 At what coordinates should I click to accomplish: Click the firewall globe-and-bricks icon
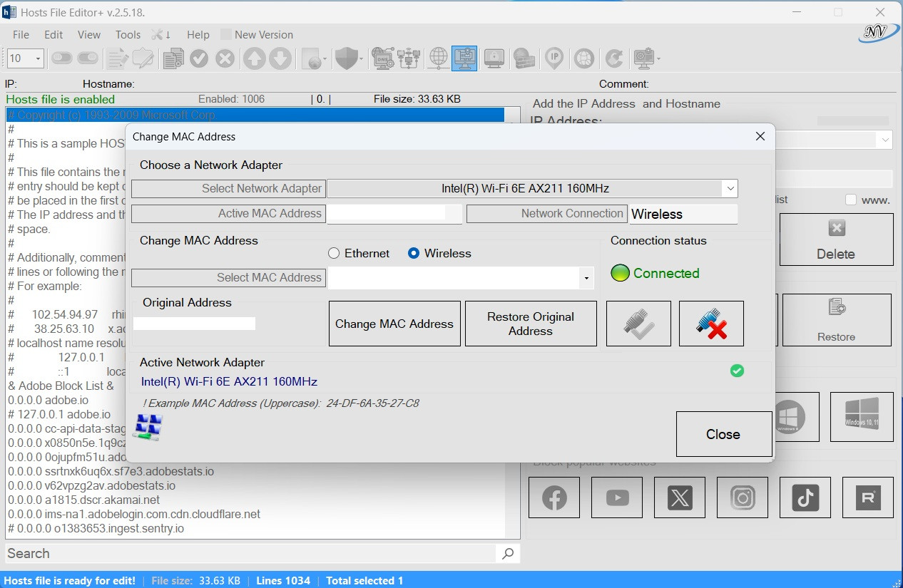[524, 58]
